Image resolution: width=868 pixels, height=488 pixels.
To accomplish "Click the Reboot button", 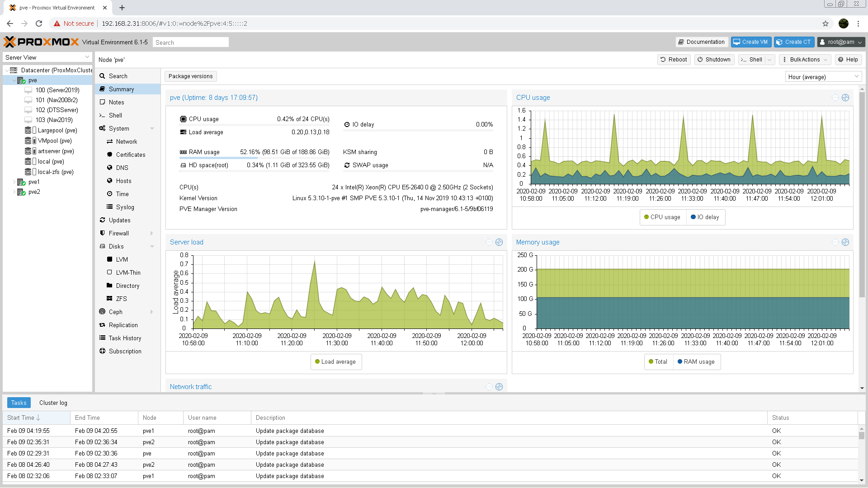I will coord(674,60).
